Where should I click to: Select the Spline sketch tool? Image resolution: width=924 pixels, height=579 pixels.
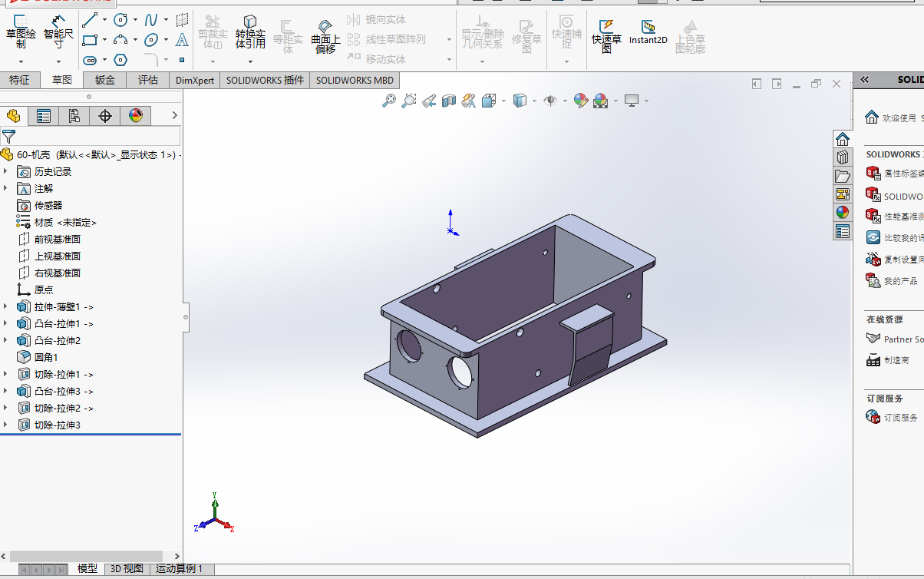pyautogui.click(x=151, y=20)
